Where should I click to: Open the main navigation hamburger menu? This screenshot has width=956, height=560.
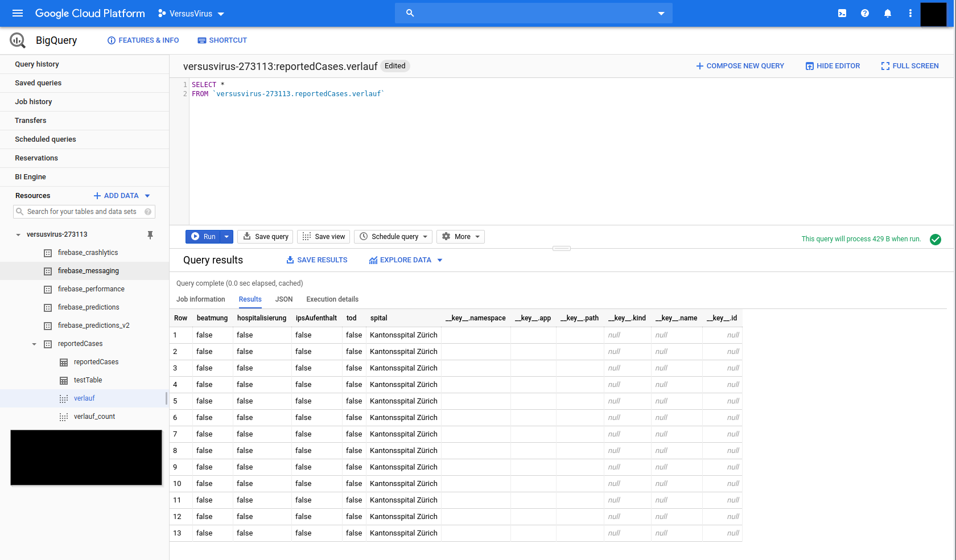pyautogui.click(x=18, y=13)
